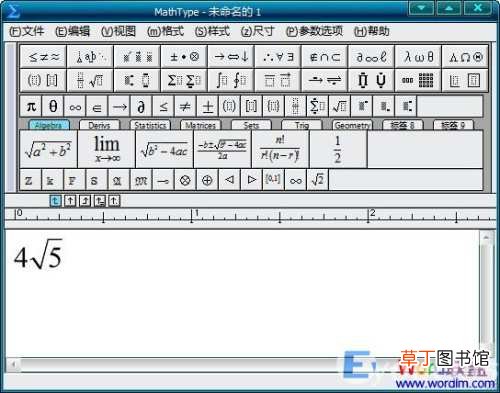Viewport: 500px width, 393px height.
Task: Insert square root template from small bar
Action: point(339,107)
